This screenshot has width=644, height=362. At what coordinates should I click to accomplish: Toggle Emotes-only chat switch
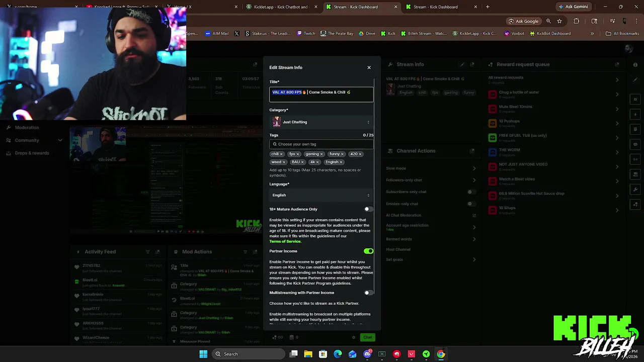tap(471, 204)
